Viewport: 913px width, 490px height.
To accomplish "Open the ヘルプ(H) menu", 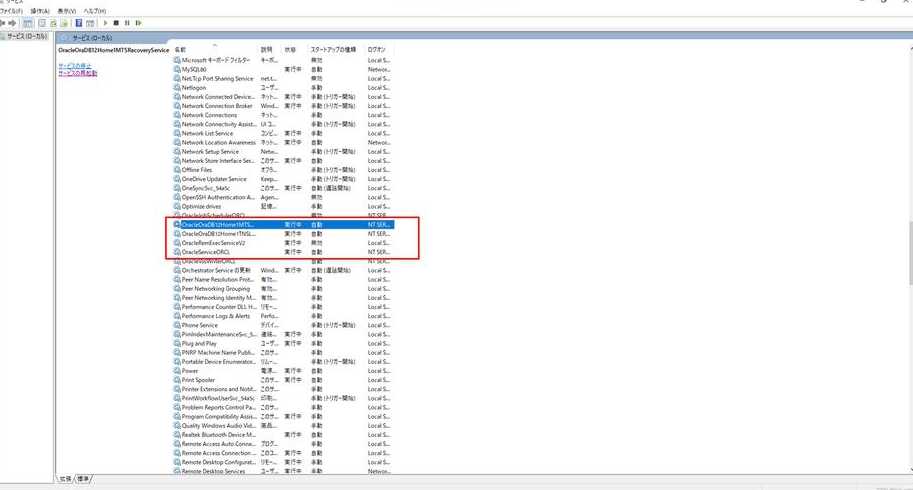I will coord(95,11).
